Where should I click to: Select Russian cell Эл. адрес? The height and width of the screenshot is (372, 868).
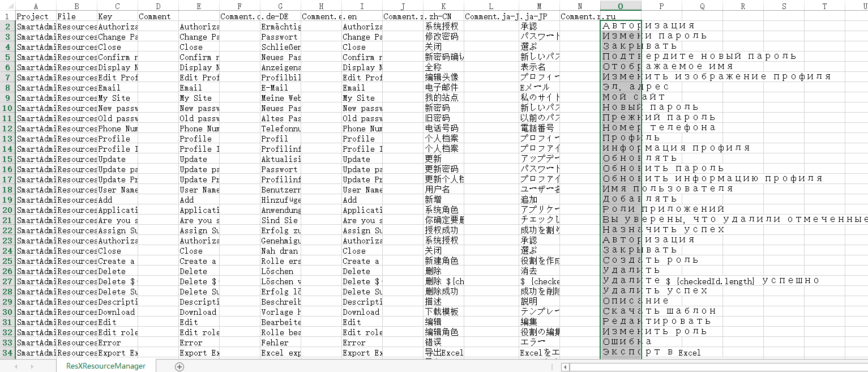621,87
